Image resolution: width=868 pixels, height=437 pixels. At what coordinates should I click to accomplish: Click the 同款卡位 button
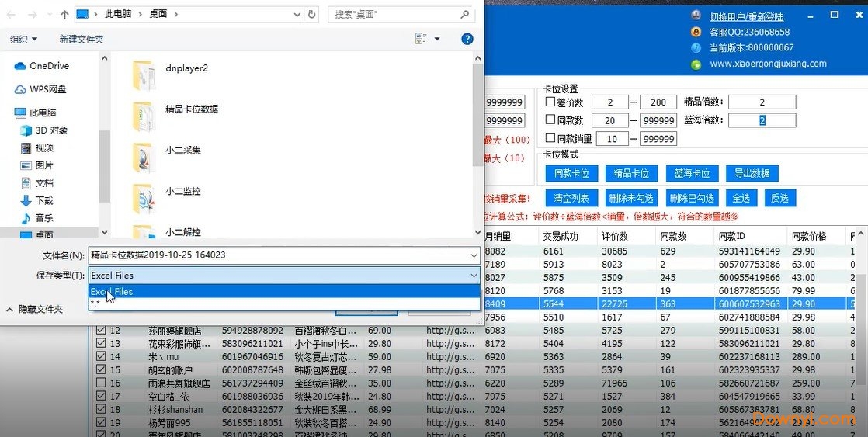pyautogui.click(x=571, y=173)
